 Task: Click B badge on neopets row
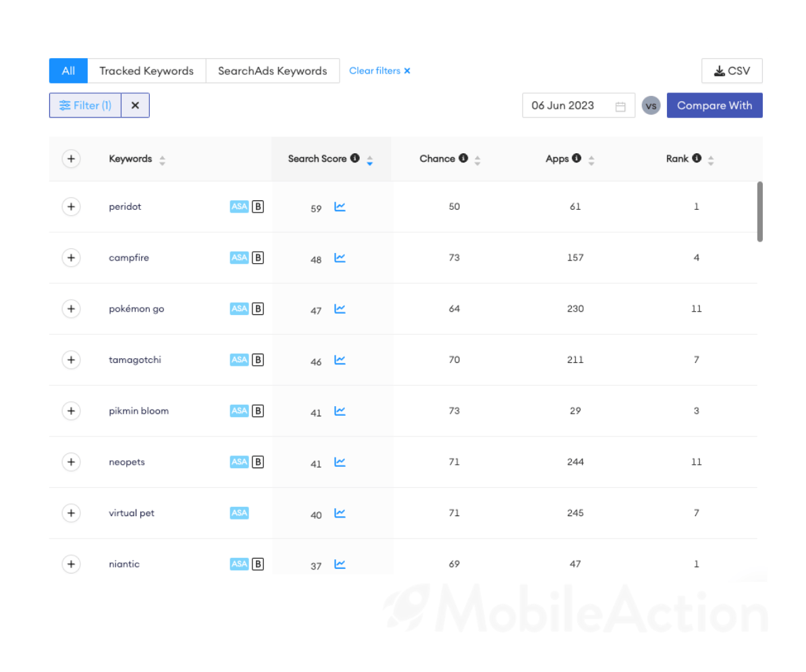pyautogui.click(x=258, y=462)
